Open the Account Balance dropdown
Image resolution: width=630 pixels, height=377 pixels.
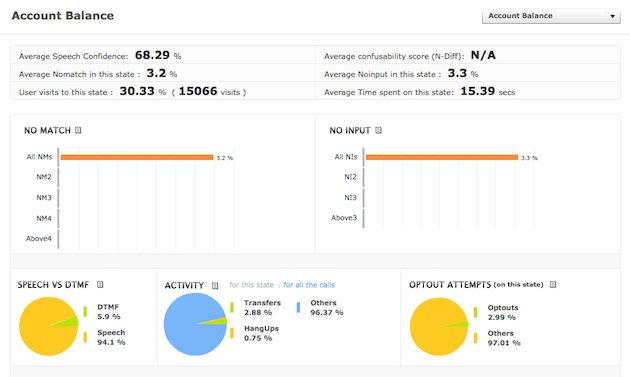coord(551,16)
